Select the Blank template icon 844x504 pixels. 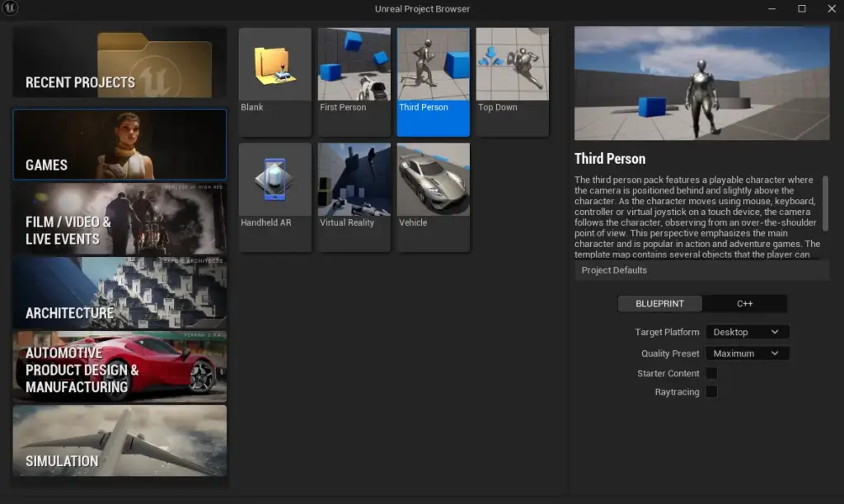(x=275, y=64)
